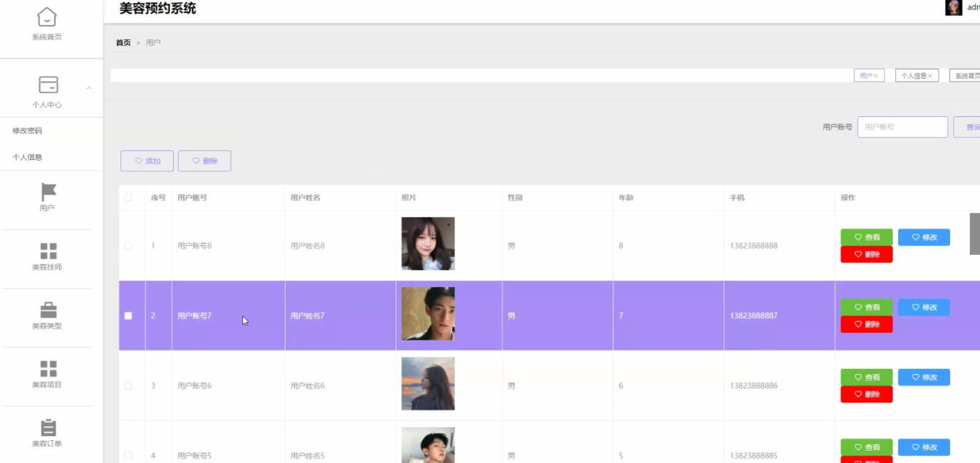Screen dimensions: 980x463
Task: Click 查看 for 用户账号8
Action: click(x=867, y=237)
